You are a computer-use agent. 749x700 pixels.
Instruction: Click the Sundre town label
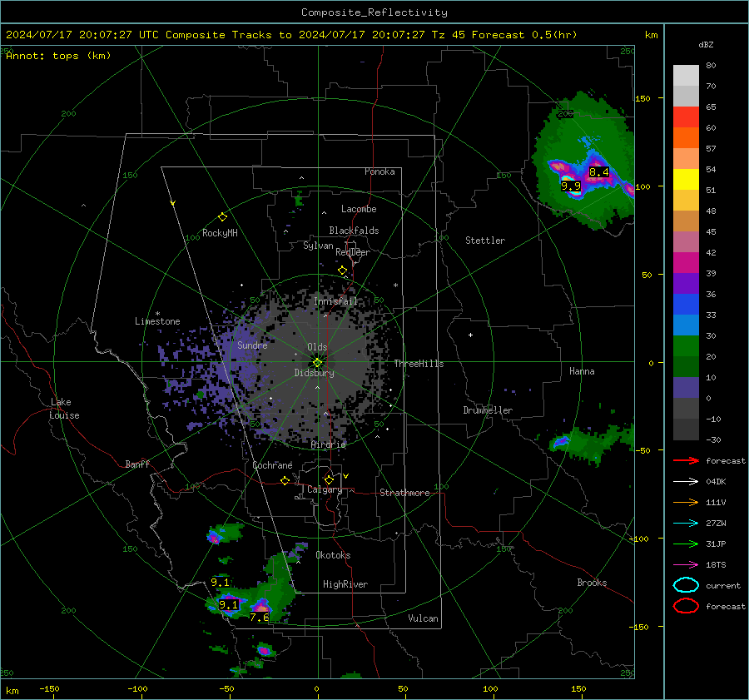point(252,345)
